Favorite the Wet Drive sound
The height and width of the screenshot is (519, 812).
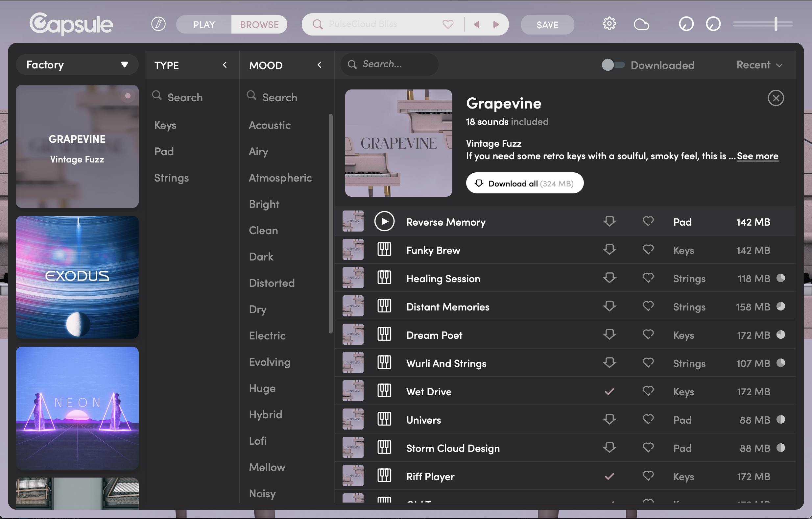[x=648, y=391]
